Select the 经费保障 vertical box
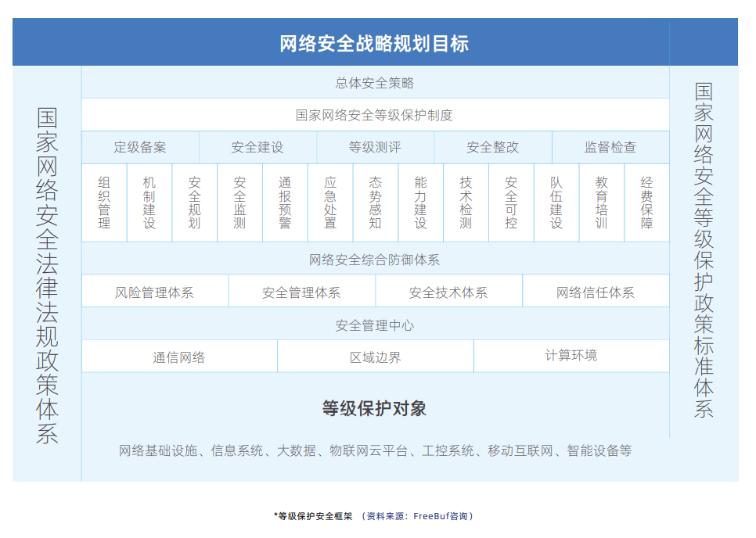The width and height of the screenshot is (756, 538). tap(647, 203)
